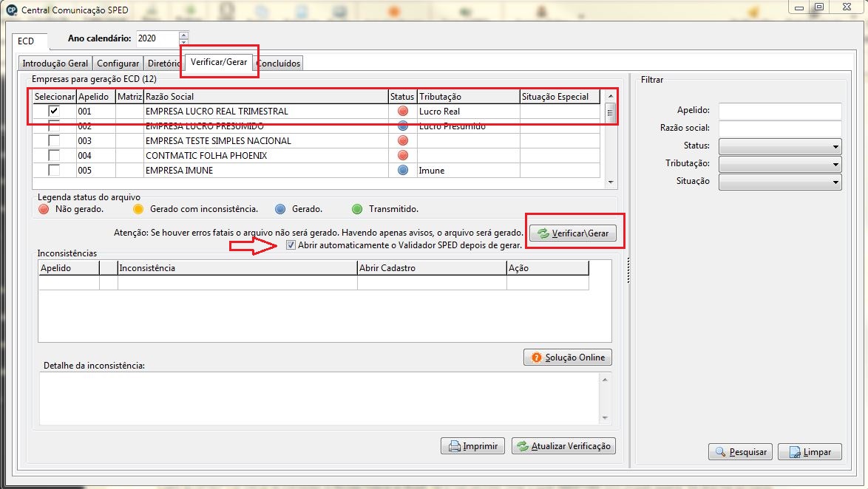Toggle Abrir automaticamente o Validador SPED
Viewport: 868px width, 489px height.
point(291,245)
